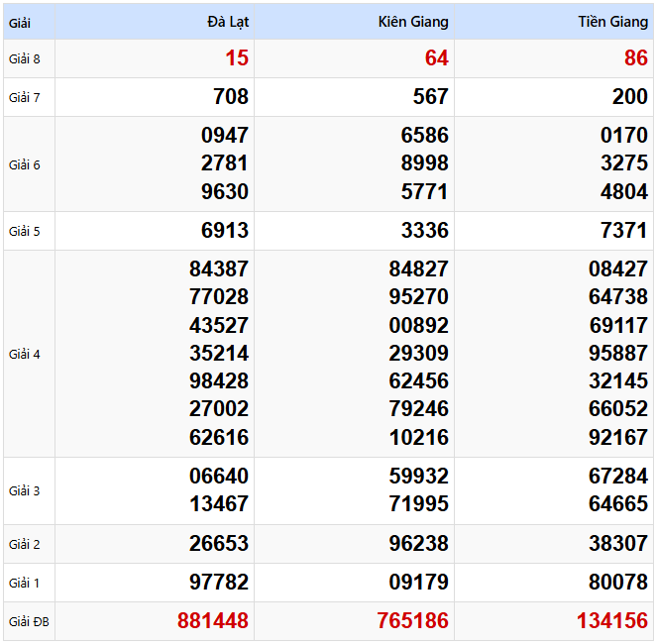Click the Đà Lạt column header
Image resolution: width=656 pixels, height=644 pixels.
(228, 21)
